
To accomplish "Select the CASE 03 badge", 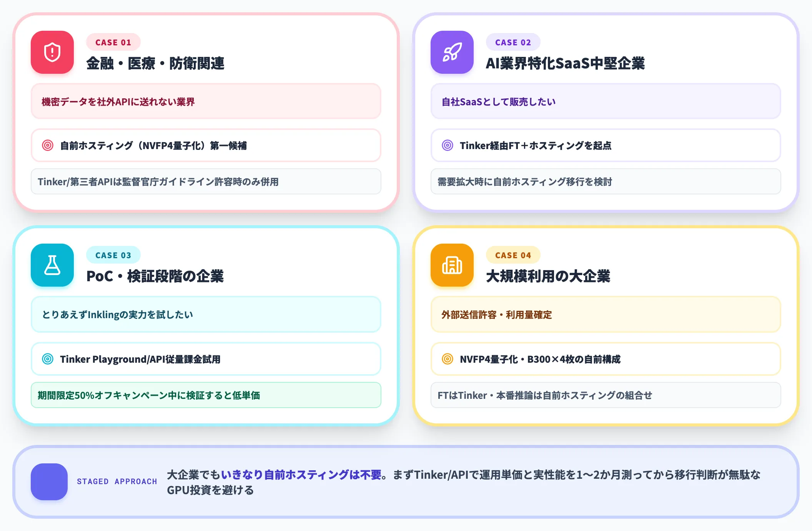I will click(113, 255).
